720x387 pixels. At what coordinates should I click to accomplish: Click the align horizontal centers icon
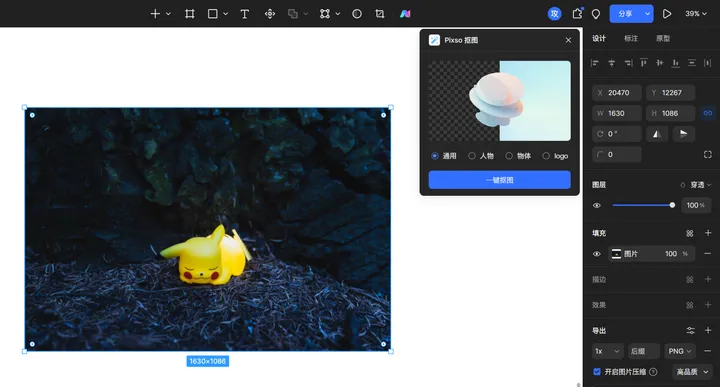(611, 63)
